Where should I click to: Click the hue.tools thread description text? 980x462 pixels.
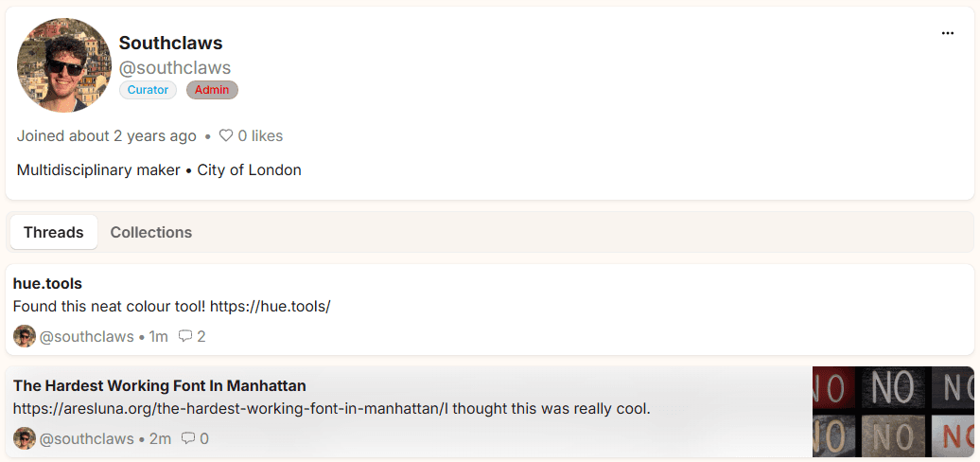[x=171, y=307]
